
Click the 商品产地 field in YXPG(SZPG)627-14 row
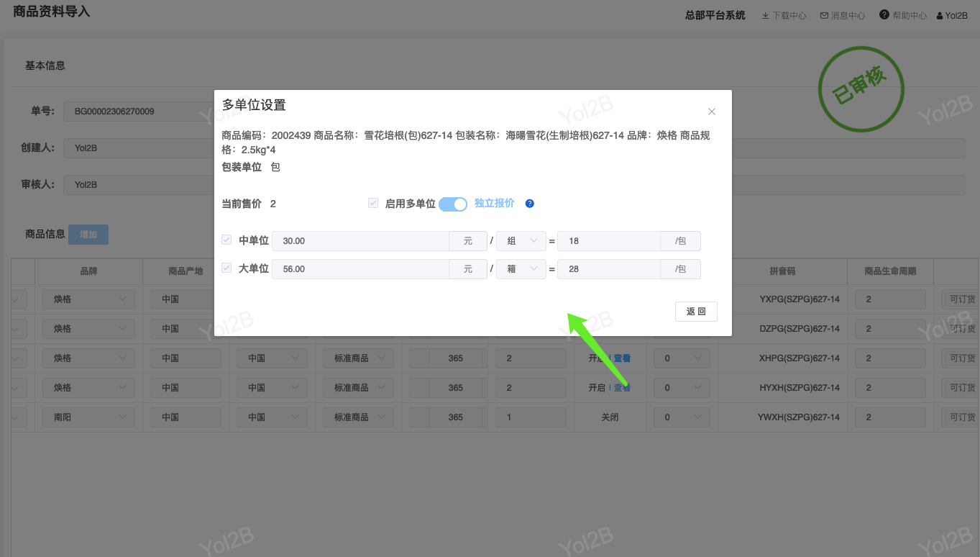[186, 299]
